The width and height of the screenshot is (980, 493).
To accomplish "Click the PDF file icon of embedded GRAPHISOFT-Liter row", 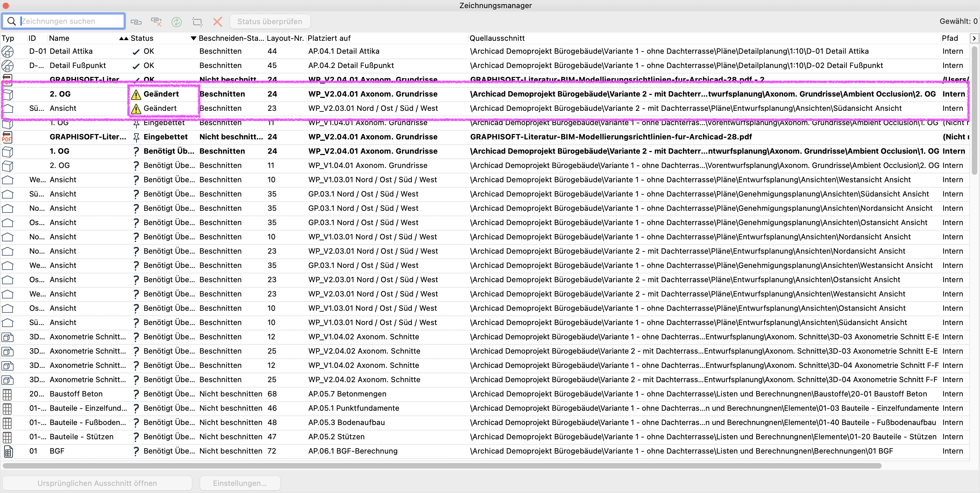I will [7, 137].
